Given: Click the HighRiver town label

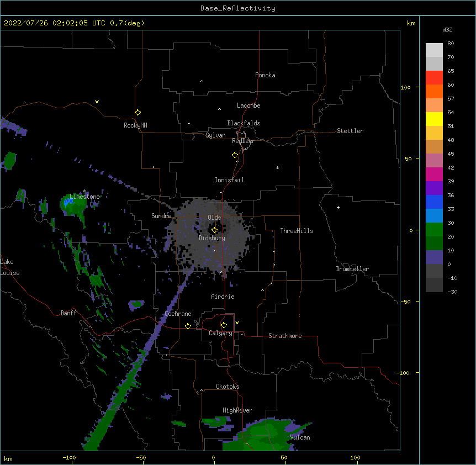Looking at the screenshot, I should pyautogui.click(x=237, y=410).
